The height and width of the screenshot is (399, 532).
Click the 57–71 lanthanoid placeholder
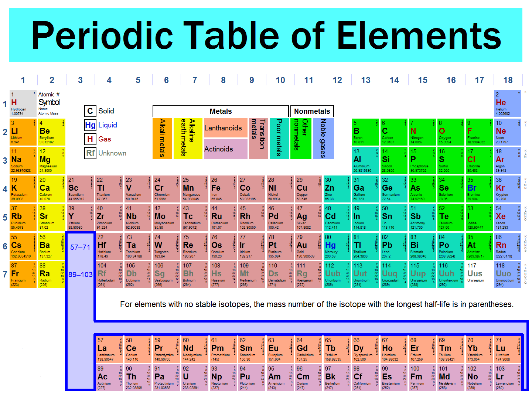(80, 247)
